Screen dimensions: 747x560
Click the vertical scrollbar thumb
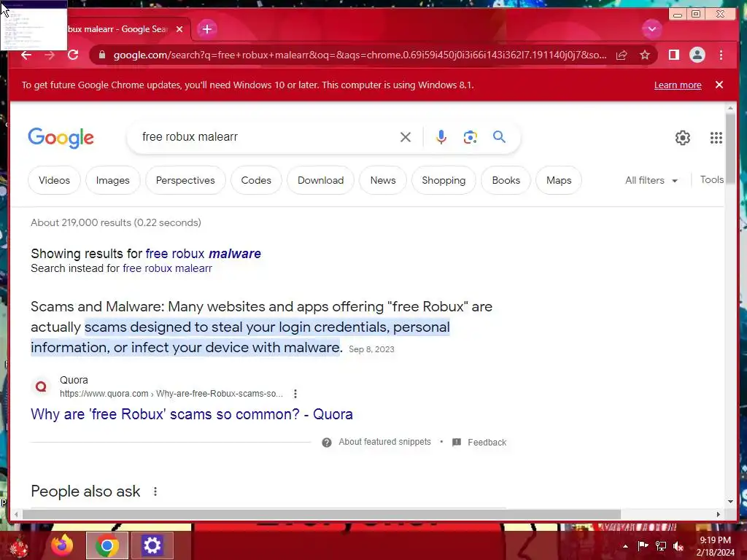(x=730, y=147)
